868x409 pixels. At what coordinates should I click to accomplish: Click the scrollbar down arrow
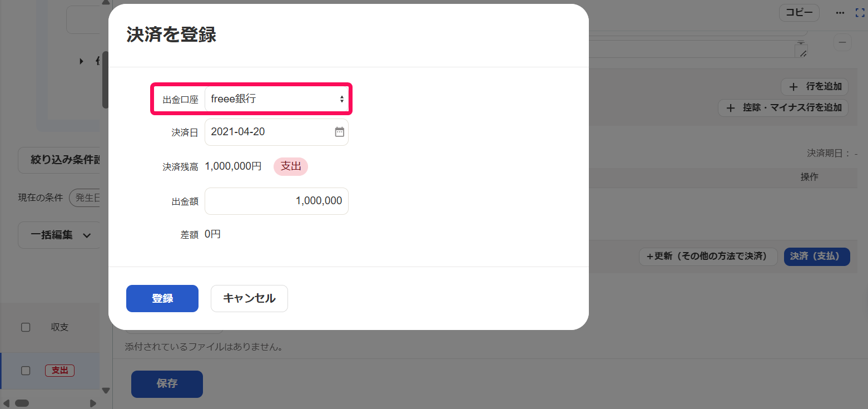click(106, 391)
